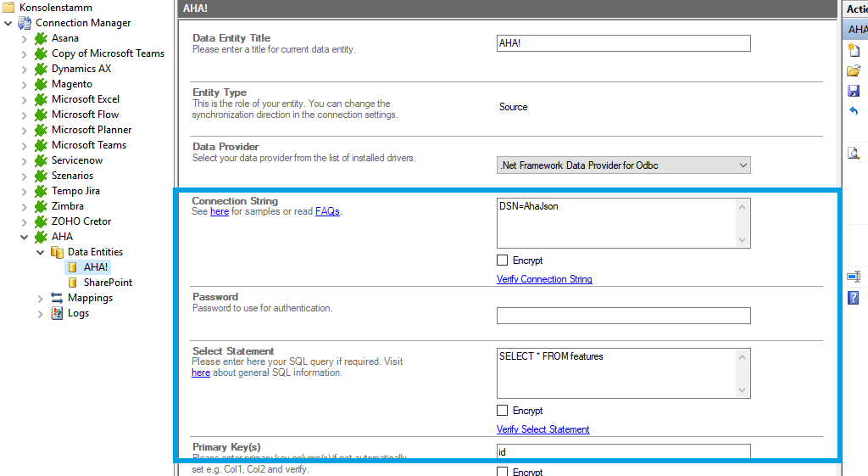Click the blue undo arrow icon
This screenshot has width=868, height=476.
click(854, 111)
